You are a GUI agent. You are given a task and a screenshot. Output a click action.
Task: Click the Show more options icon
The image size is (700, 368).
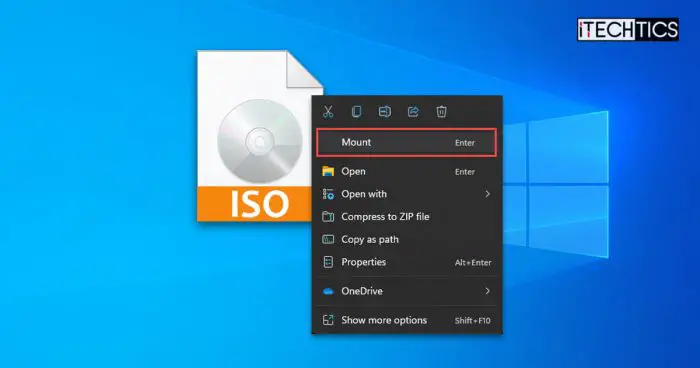point(328,320)
